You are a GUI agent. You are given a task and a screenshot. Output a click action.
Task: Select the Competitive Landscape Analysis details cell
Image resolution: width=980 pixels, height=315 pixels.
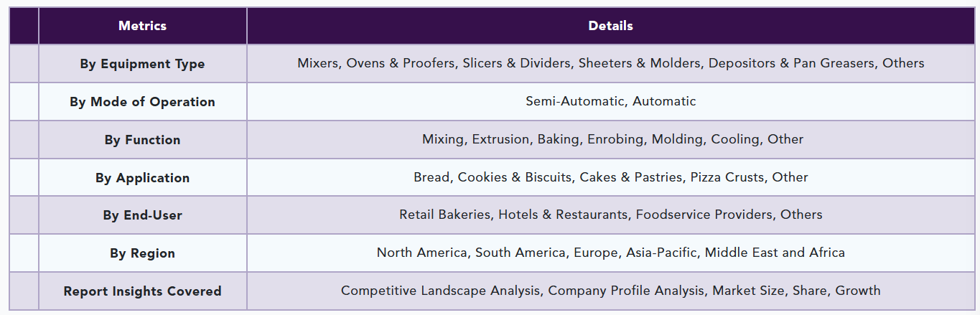coord(610,291)
